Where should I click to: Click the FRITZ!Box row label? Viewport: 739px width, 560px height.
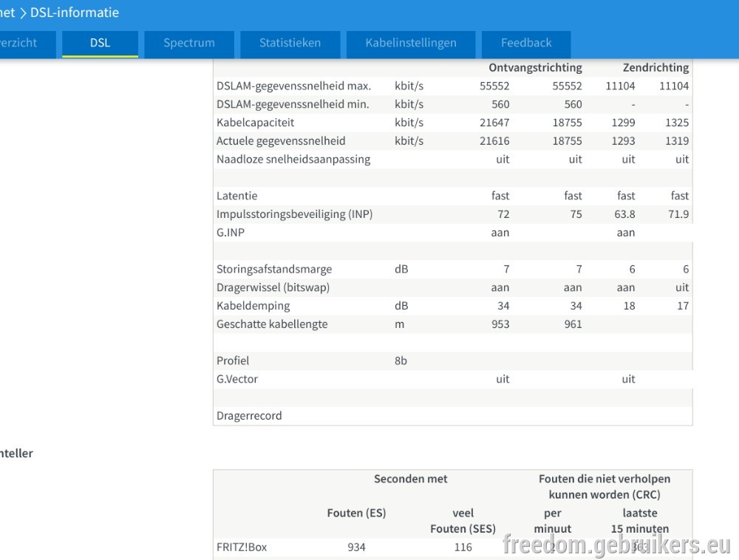pos(242,547)
